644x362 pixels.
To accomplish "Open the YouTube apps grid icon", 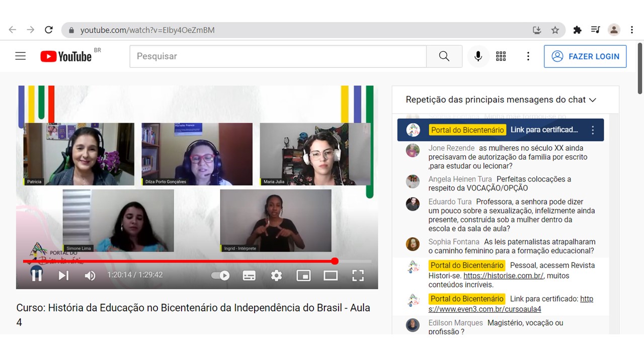I will (501, 56).
